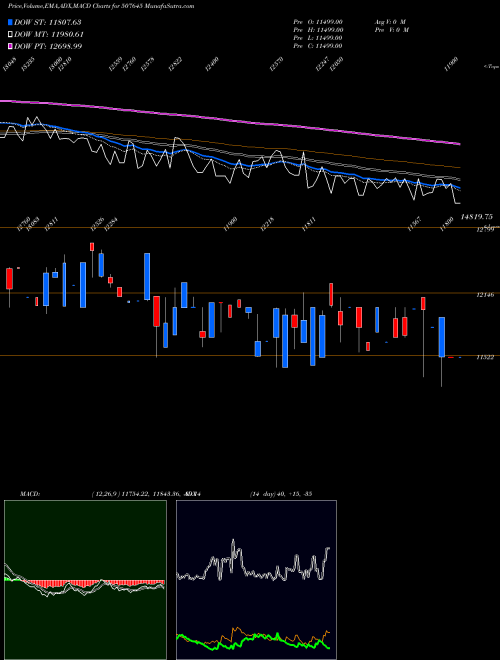Click the 'MACD:' panel heading
Viewport: 500px width, 660px height.
(x=30, y=494)
